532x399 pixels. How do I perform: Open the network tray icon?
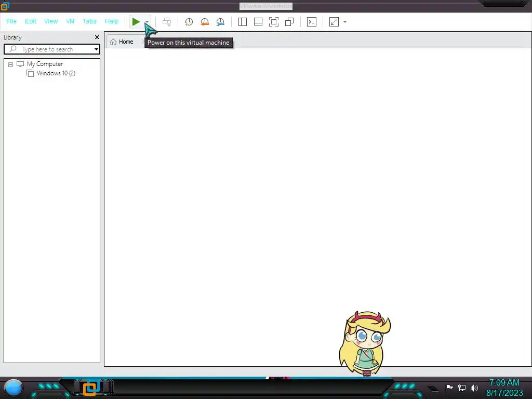[462, 388]
